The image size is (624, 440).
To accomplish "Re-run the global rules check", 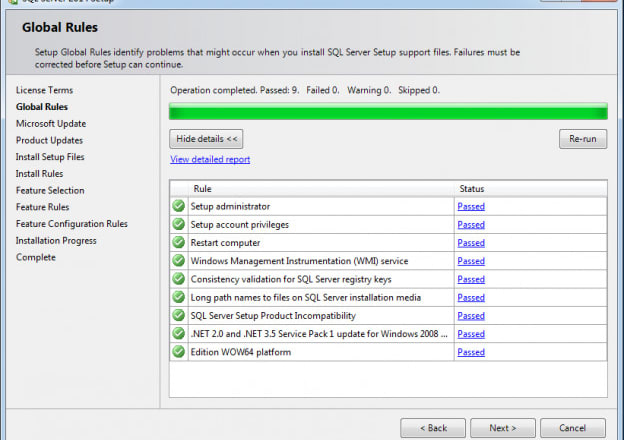I will click(583, 139).
